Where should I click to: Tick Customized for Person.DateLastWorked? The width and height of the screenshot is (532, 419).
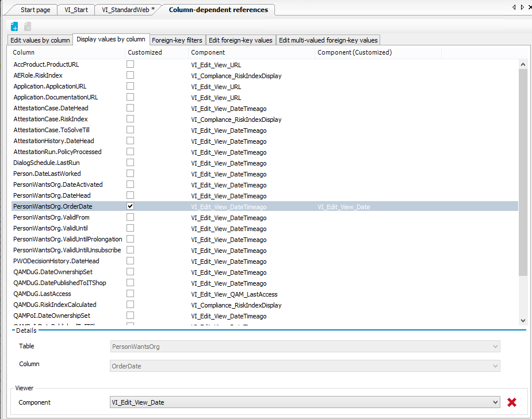click(131, 174)
